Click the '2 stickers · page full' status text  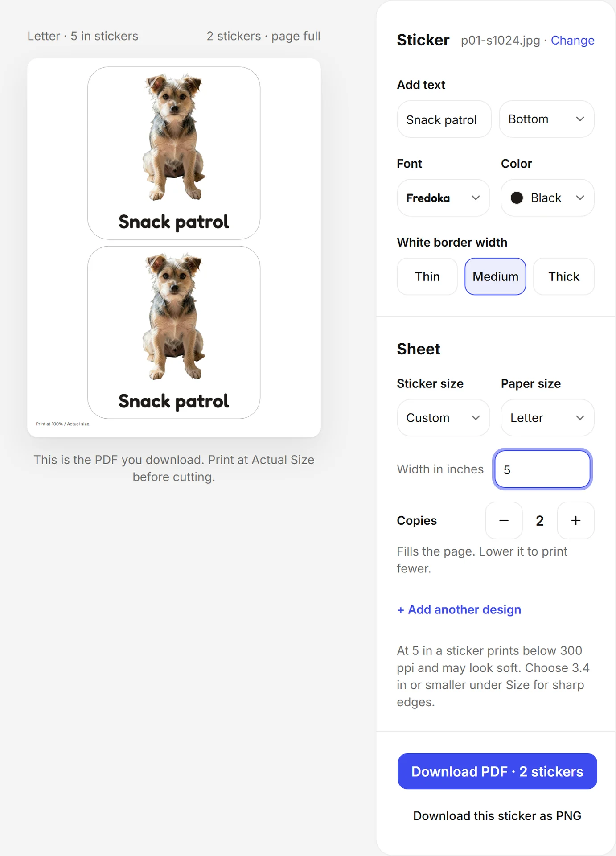point(263,36)
